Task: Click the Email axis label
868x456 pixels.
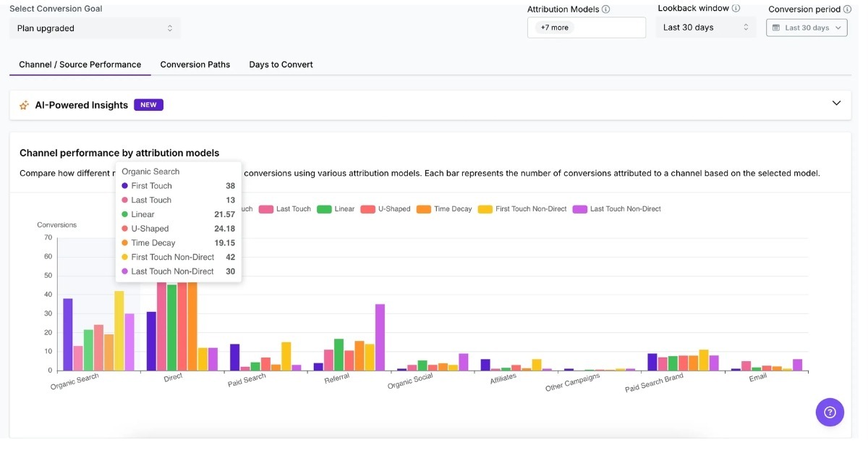Action: pyautogui.click(x=757, y=377)
